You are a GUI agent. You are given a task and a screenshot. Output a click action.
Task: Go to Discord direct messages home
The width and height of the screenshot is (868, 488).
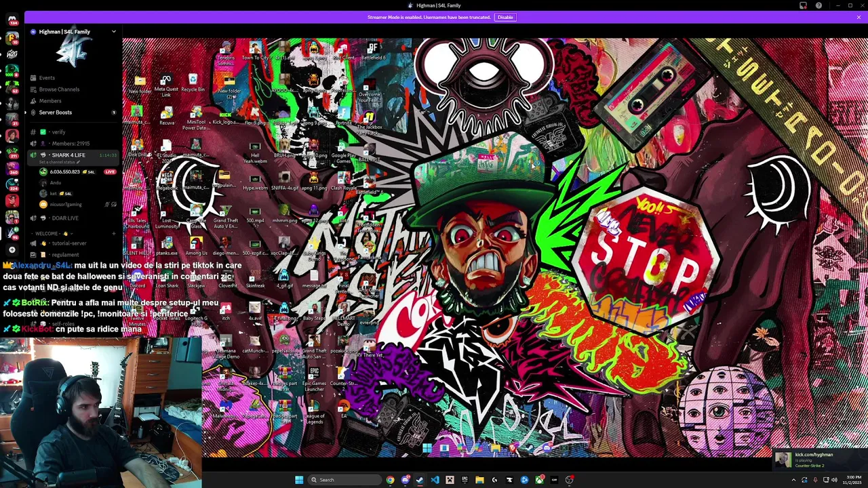tap(12, 20)
